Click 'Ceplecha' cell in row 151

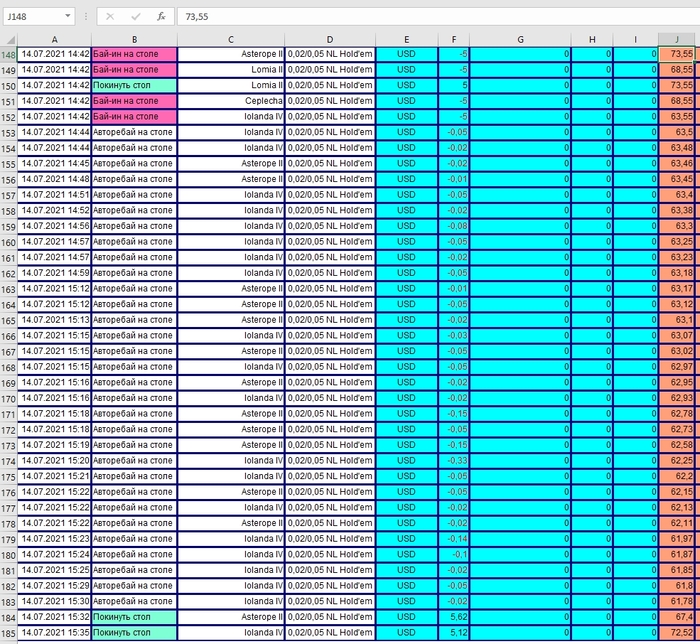231,101
